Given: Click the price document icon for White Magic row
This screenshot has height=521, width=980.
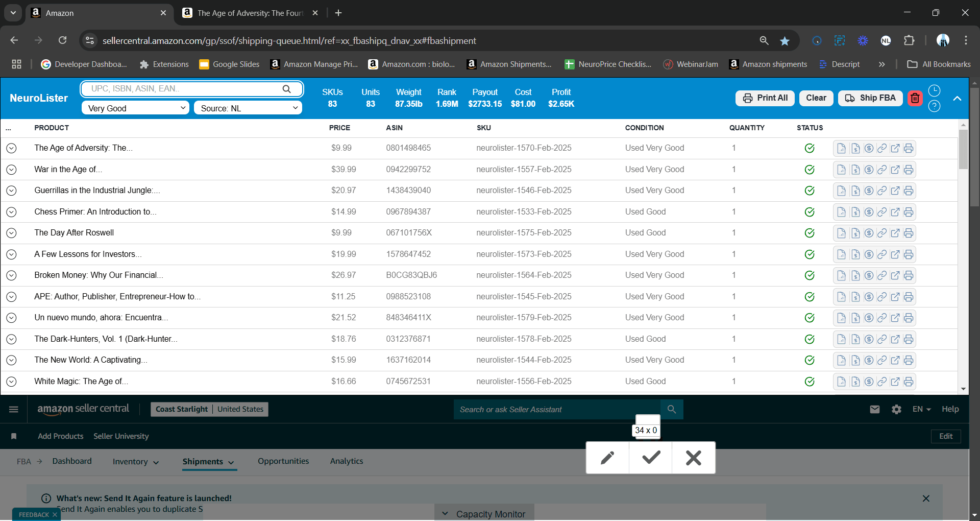Looking at the screenshot, I should click(855, 382).
